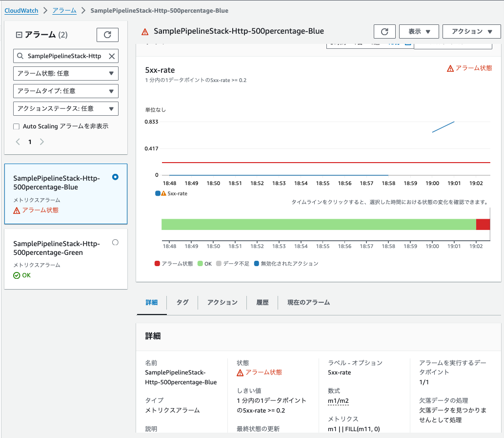Switch to the アクション tab
Image resolution: width=504 pixels, height=438 pixels.
(222, 302)
